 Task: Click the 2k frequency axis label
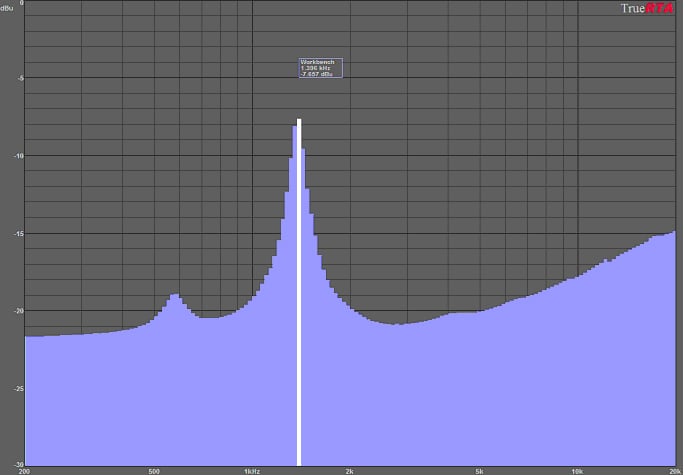350,470
